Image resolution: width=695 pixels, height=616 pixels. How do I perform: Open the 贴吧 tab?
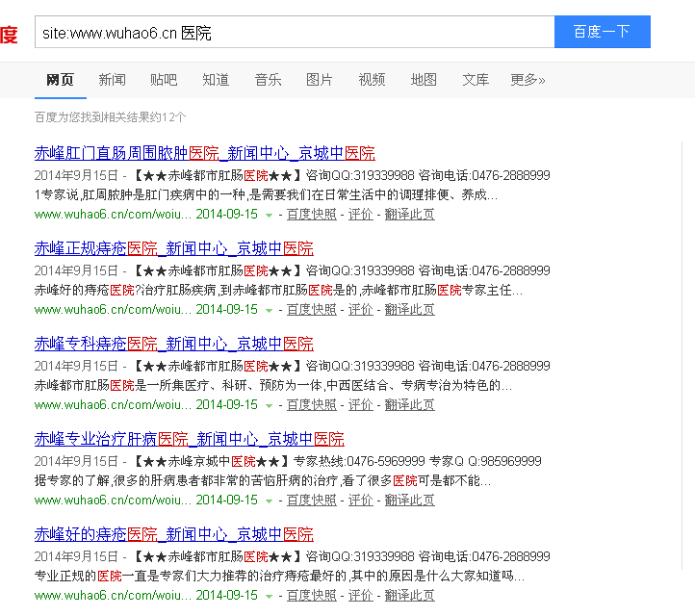pos(164,80)
